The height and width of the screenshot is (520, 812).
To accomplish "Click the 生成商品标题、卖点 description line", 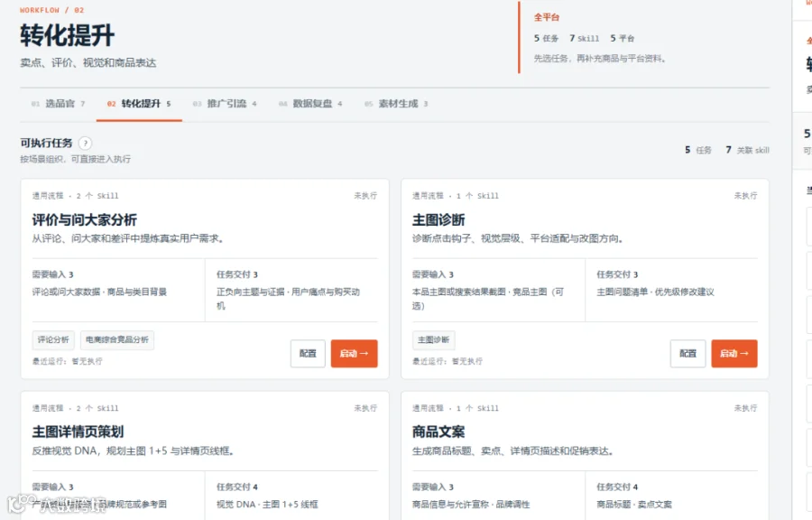I will tap(512, 451).
